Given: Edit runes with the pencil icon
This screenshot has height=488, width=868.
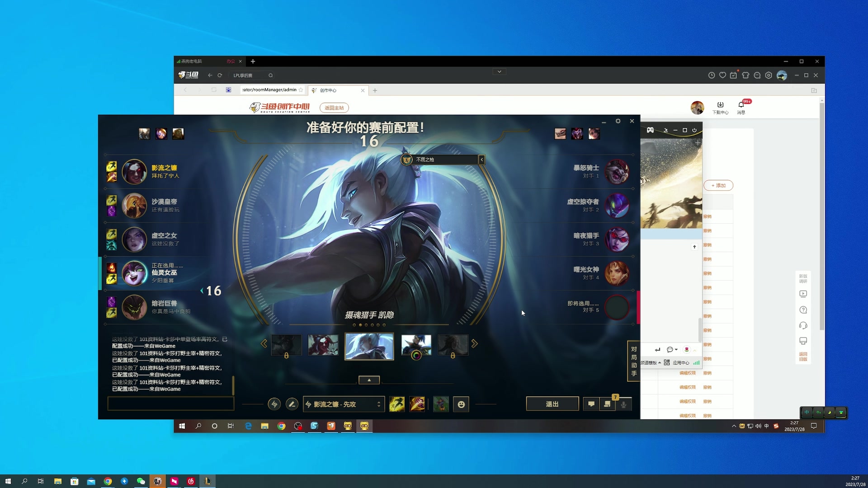Looking at the screenshot, I should coord(292,404).
